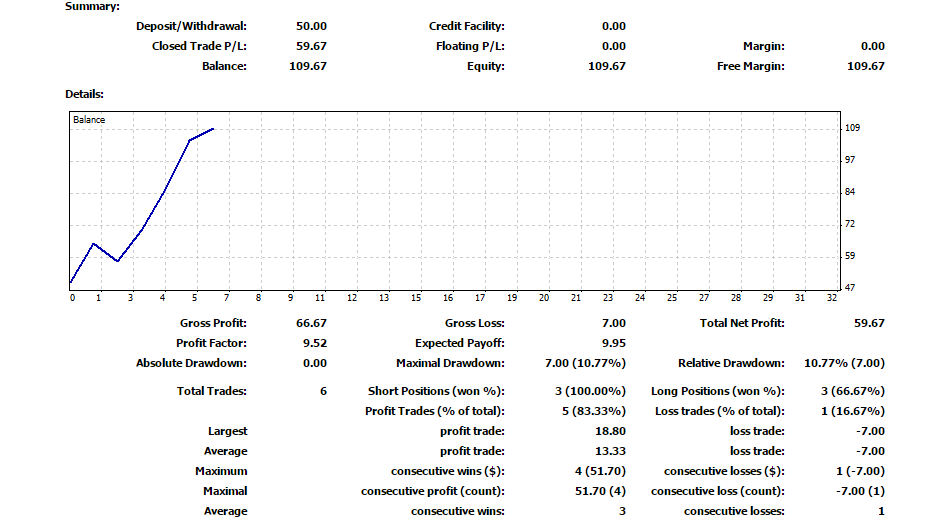This screenshot has width=937, height=518.
Task: Click the Free Margin label
Action: [x=751, y=66]
